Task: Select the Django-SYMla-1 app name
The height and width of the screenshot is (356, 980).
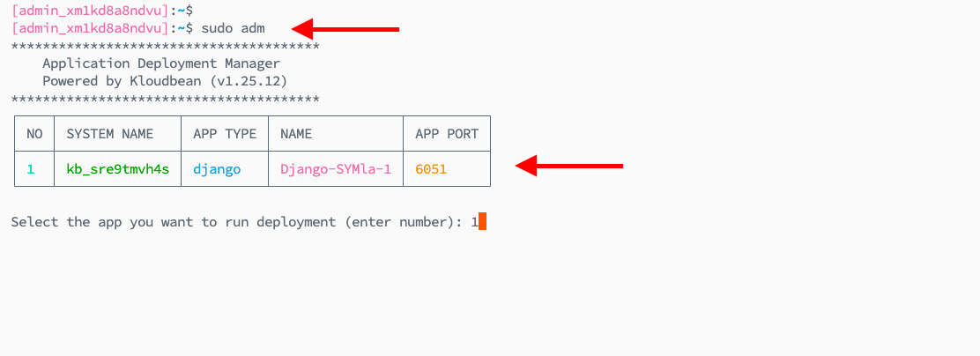Action: 336,169
